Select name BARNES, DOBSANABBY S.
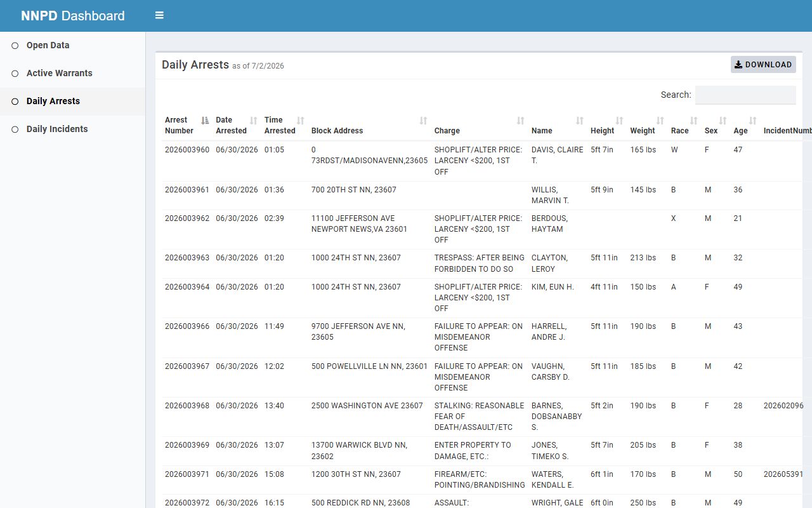This screenshot has height=508, width=812. pyautogui.click(x=556, y=417)
